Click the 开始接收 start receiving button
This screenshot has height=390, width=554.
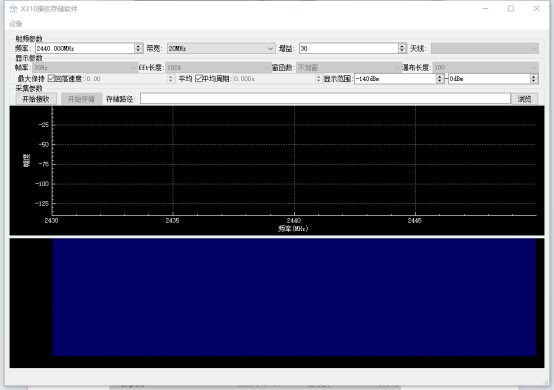click(36, 99)
